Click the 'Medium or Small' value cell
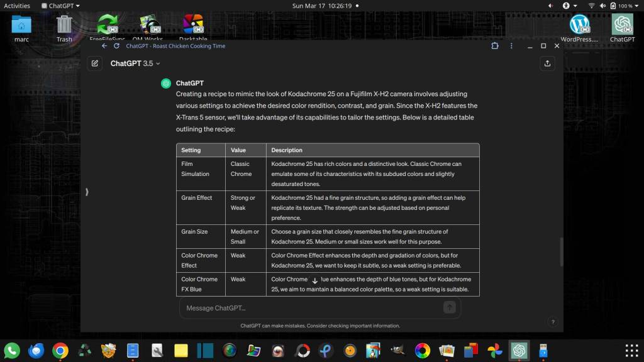 (x=246, y=236)
